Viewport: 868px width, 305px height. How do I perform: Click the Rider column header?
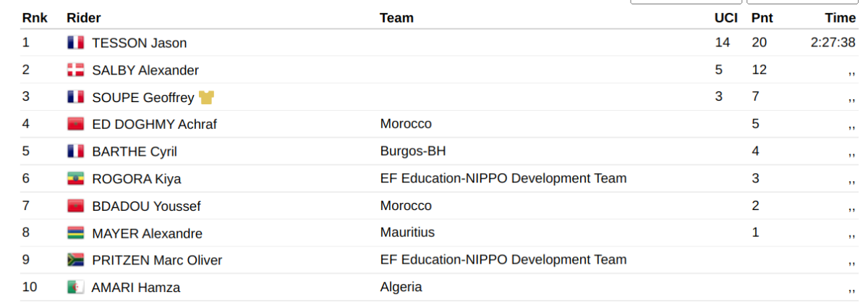(84, 17)
